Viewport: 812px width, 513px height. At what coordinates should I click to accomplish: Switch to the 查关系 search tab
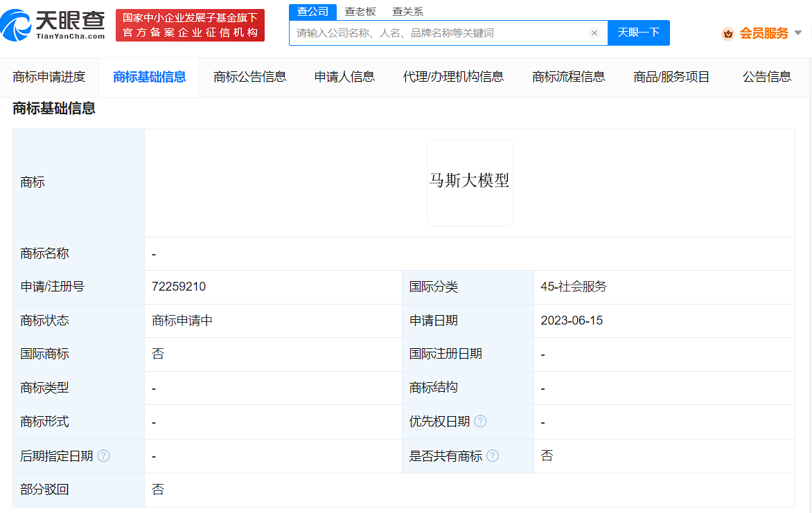click(407, 11)
